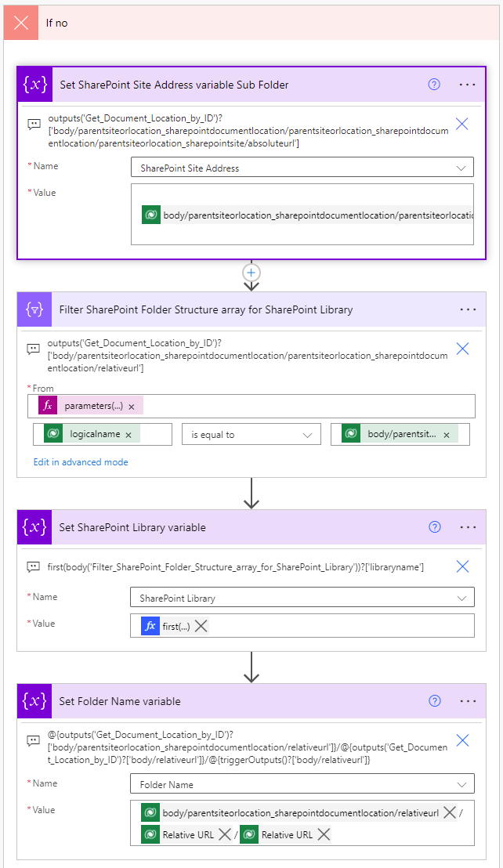
Task: Open the ellipsis menu of Set SharePoint Library variable
Action: 469,527
